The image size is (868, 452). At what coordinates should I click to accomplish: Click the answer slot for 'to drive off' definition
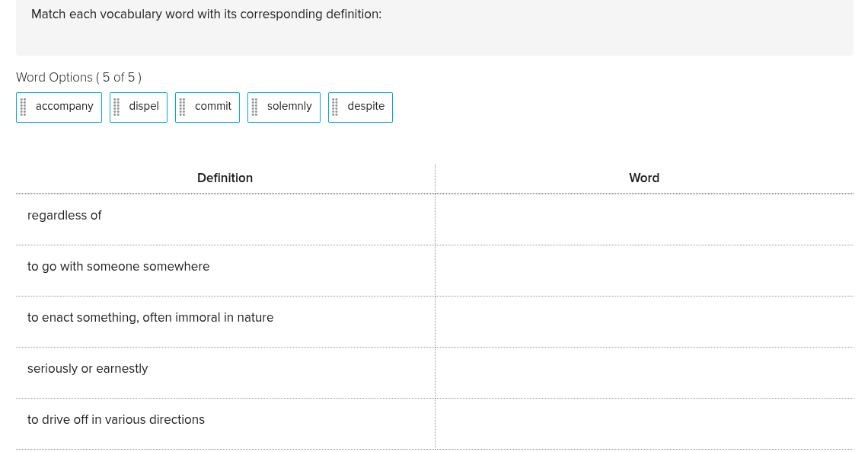pyautogui.click(x=644, y=423)
